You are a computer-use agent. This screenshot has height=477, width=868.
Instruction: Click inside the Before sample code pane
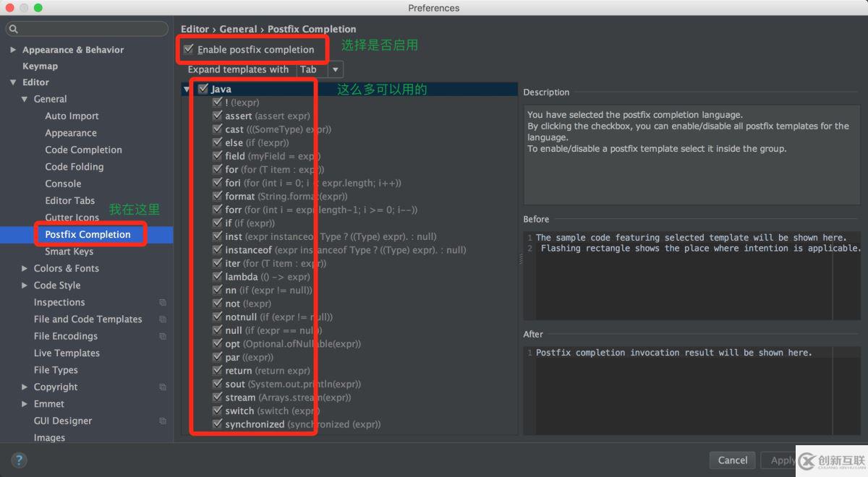coord(692,275)
